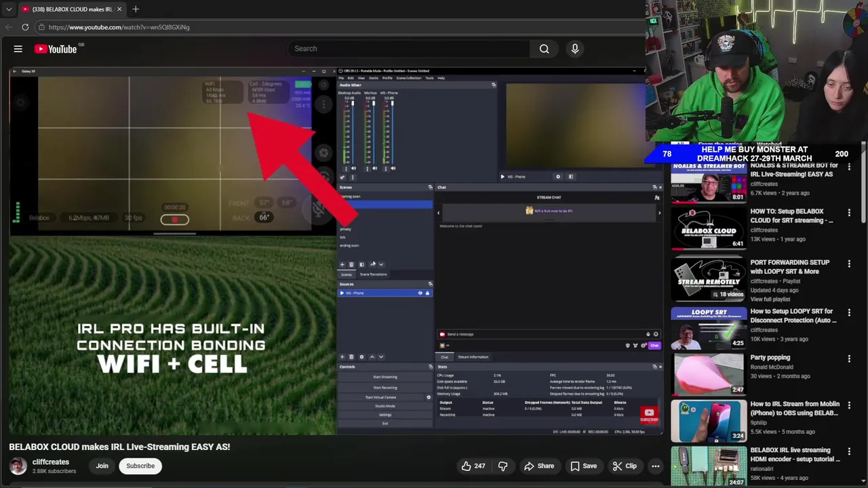Open the STREAM REMOTELY 18 videos playlist thumbnail

click(x=709, y=279)
